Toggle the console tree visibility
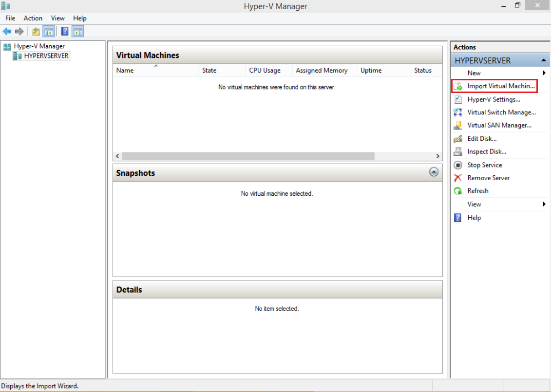Image resolution: width=551 pixels, height=392 pixels. click(49, 31)
